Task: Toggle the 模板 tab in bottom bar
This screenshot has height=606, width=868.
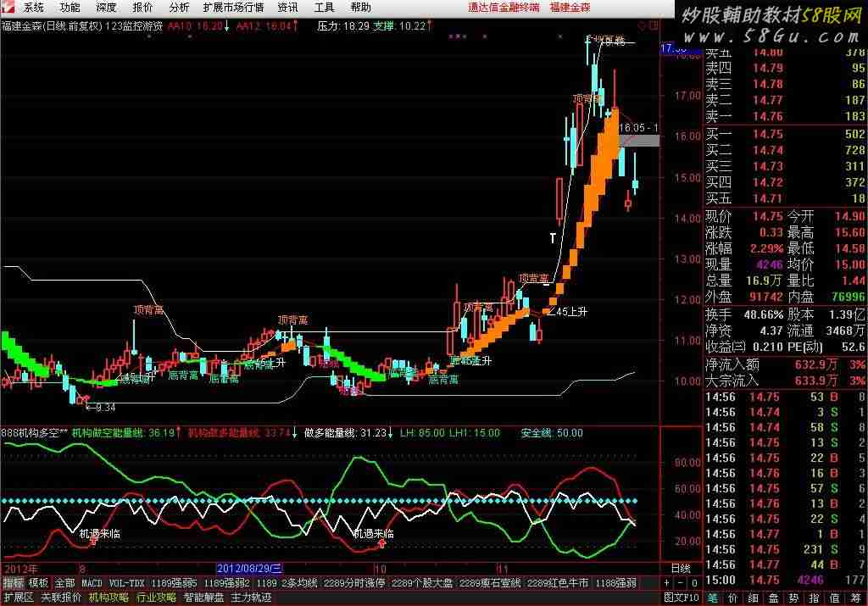Action: coord(38,583)
